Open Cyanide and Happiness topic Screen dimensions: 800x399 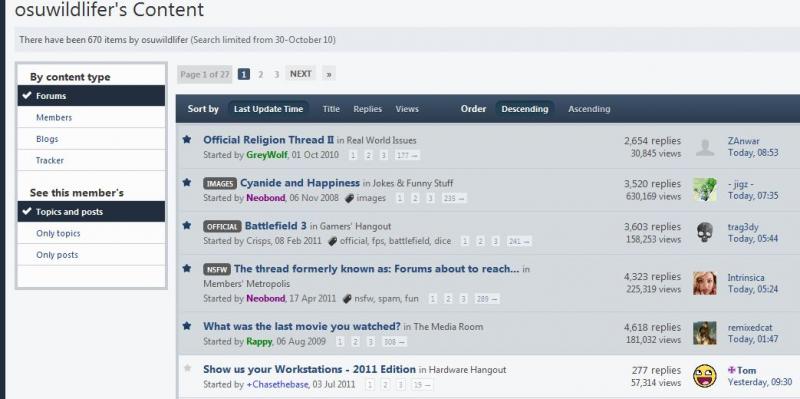pyautogui.click(x=300, y=183)
